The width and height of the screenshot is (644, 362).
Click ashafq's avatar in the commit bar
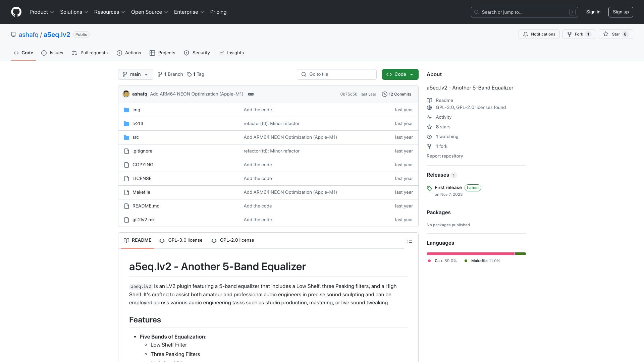pyautogui.click(x=126, y=94)
